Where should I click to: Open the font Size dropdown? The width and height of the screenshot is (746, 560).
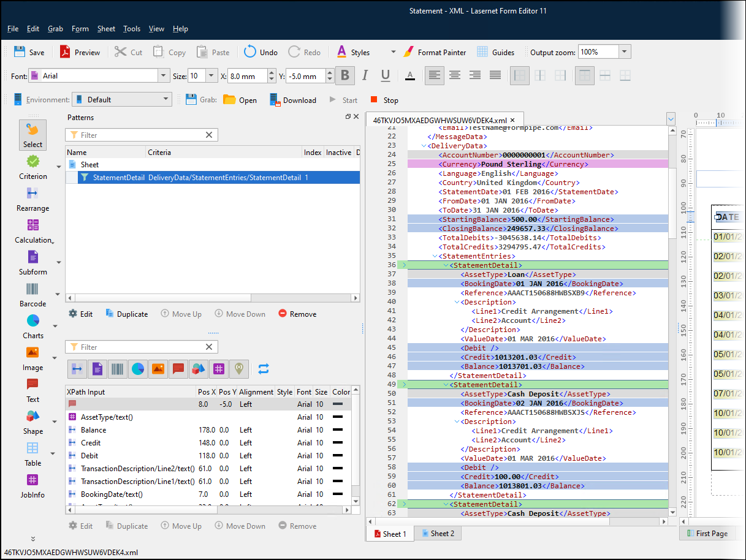pyautogui.click(x=212, y=76)
